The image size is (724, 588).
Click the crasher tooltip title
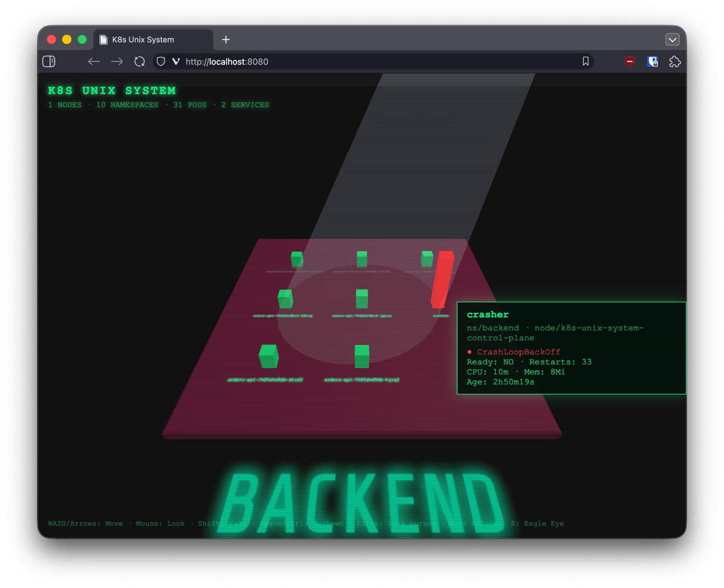click(x=487, y=314)
